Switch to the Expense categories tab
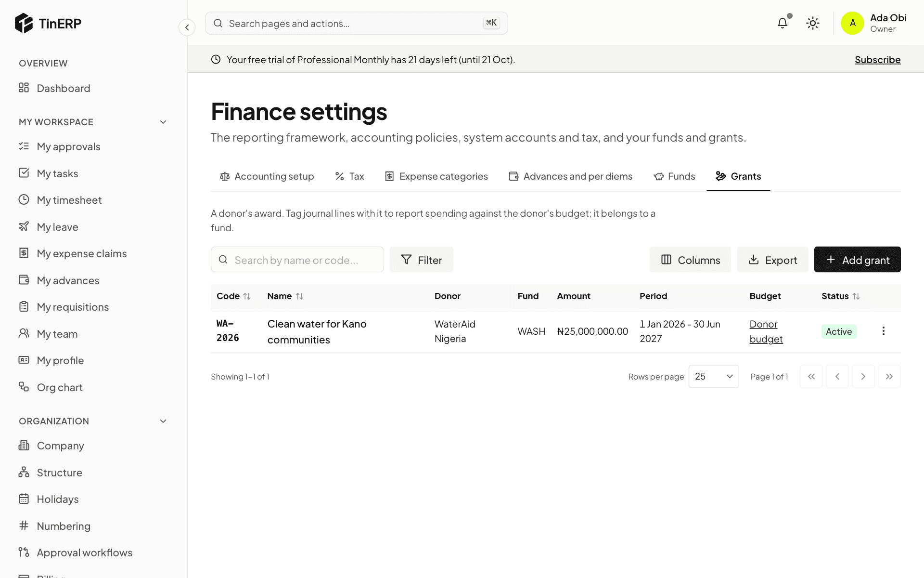 [x=436, y=176]
